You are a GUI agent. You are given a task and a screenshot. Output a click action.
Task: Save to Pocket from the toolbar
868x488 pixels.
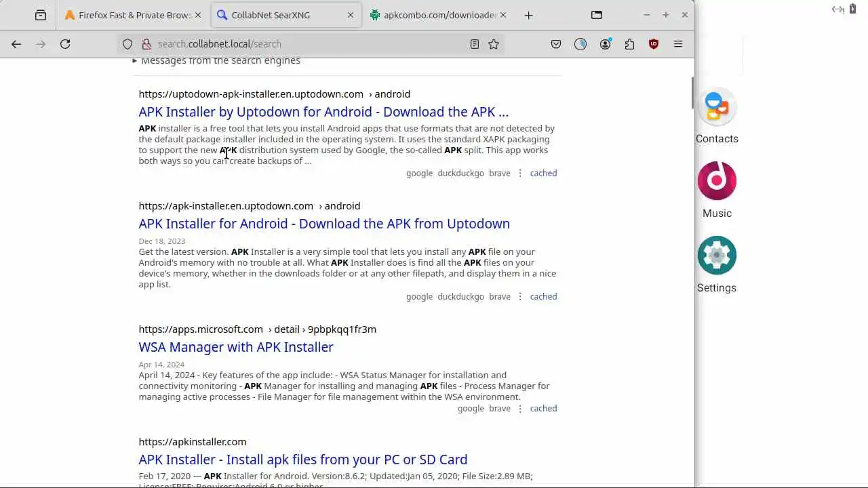(556, 44)
